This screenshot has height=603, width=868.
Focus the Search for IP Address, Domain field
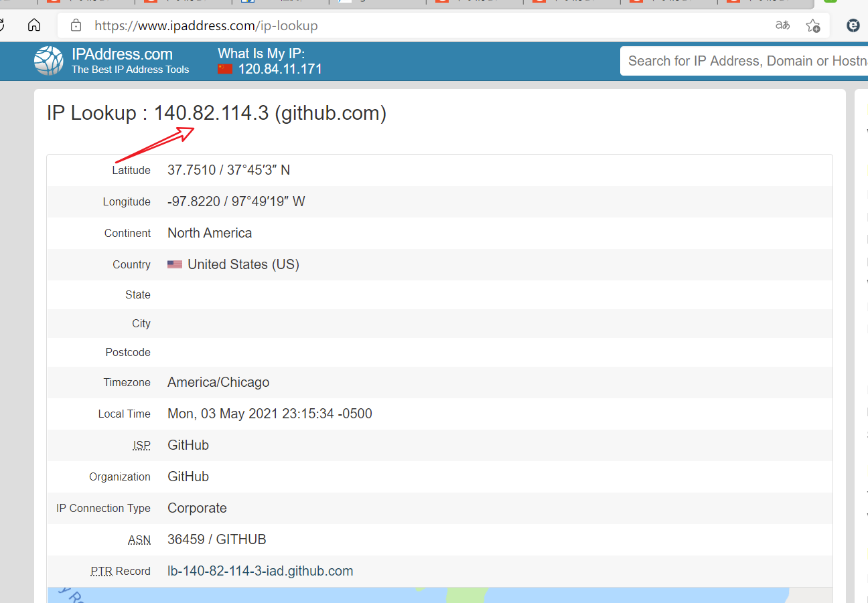tap(744, 61)
